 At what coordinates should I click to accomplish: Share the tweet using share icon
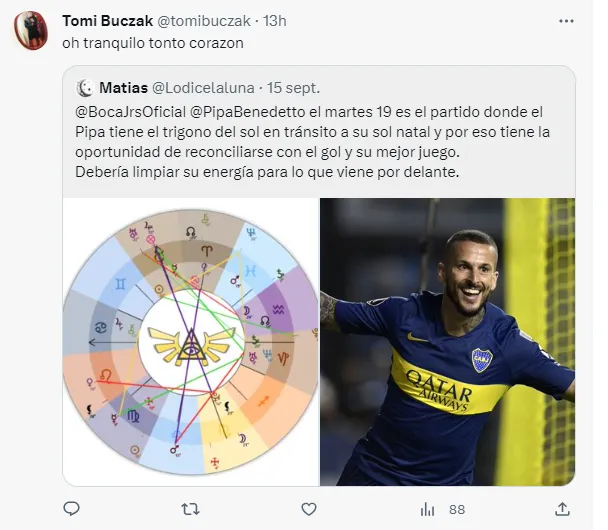[562, 509]
